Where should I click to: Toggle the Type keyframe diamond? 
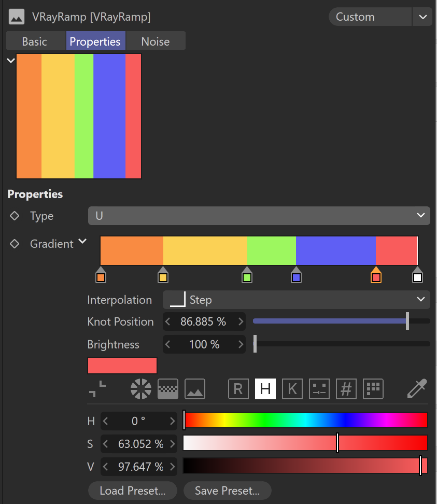15,216
